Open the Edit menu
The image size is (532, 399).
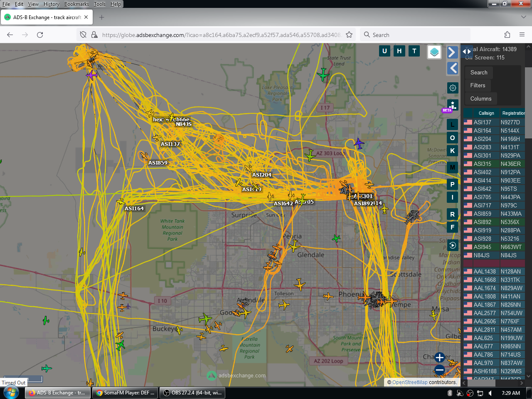click(19, 4)
